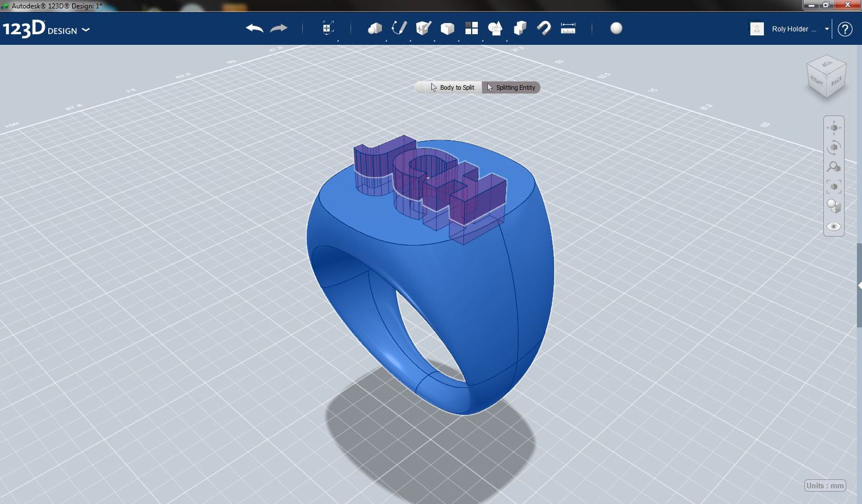Open the Materials sphere picker
Image resolution: width=862 pixels, height=504 pixels.
click(x=616, y=27)
